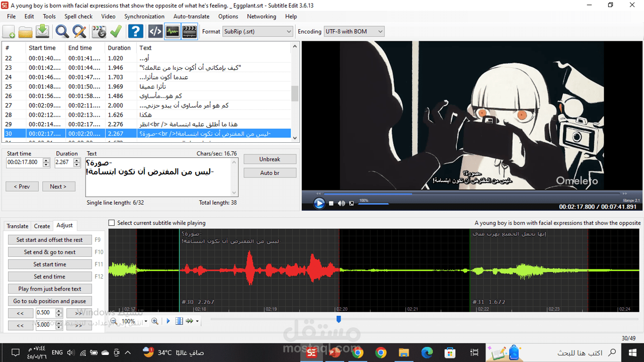644x362 pixels.
Task: Open the Format dropdown SubRip
Action: [258, 31]
